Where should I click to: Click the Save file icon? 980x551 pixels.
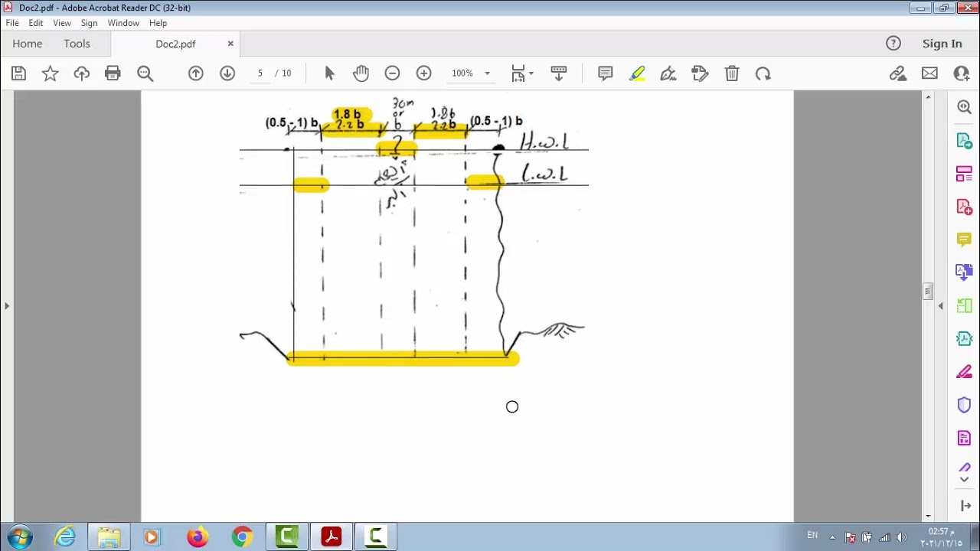[x=18, y=73]
